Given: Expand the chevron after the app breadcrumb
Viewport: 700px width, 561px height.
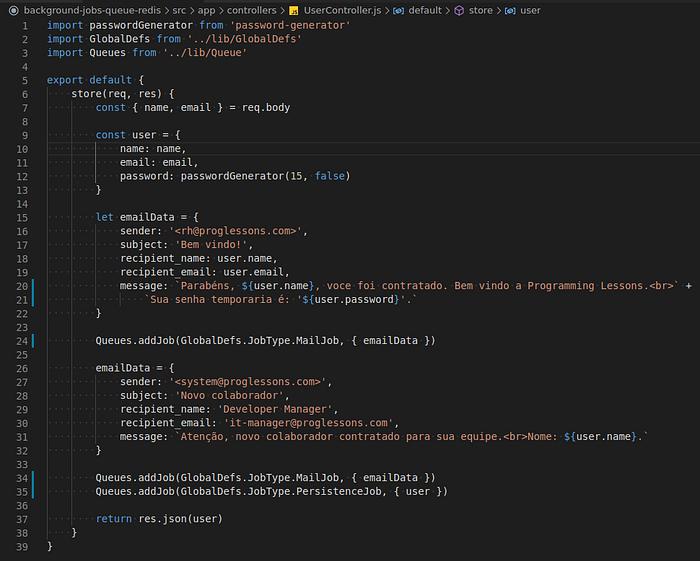Looking at the screenshot, I should coord(221,11).
